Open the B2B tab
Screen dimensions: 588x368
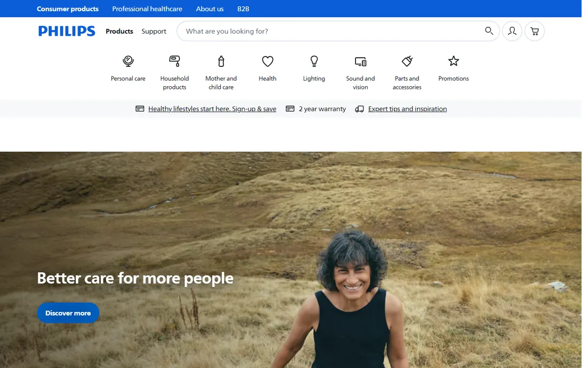(243, 9)
